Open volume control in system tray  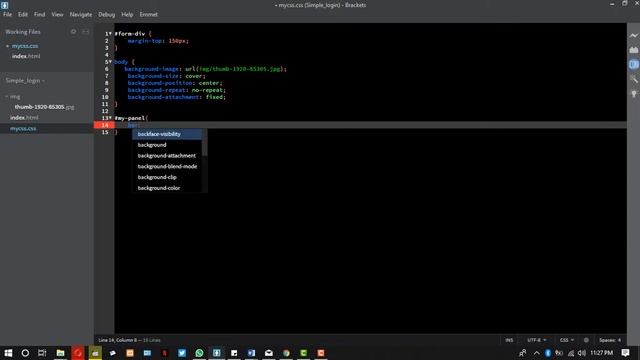coord(582,353)
